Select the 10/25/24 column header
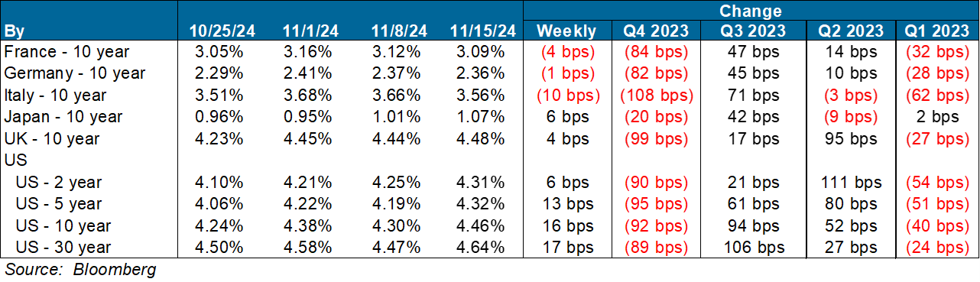This screenshot has height=282, width=980. click(x=221, y=31)
